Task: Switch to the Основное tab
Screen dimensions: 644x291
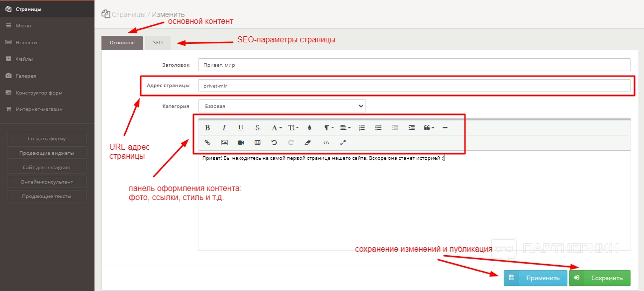Action: pyautogui.click(x=122, y=43)
